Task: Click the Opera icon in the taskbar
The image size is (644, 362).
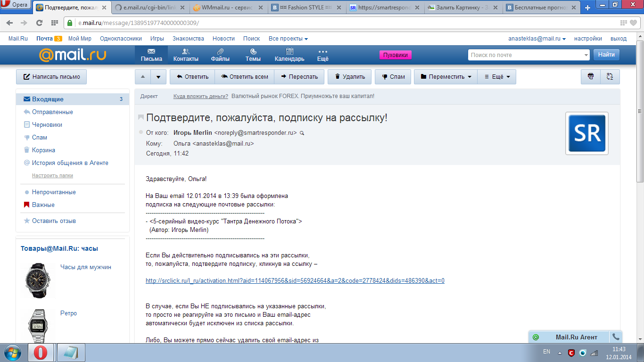Action: (41, 353)
